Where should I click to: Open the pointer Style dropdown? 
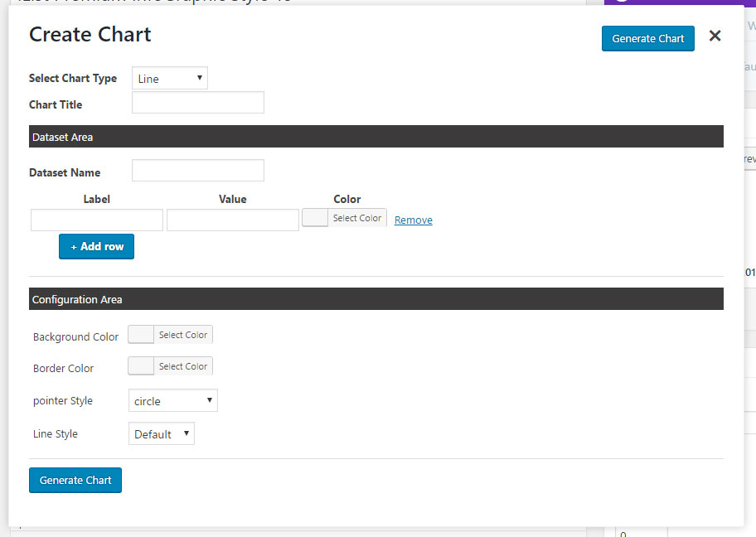coord(172,399)
